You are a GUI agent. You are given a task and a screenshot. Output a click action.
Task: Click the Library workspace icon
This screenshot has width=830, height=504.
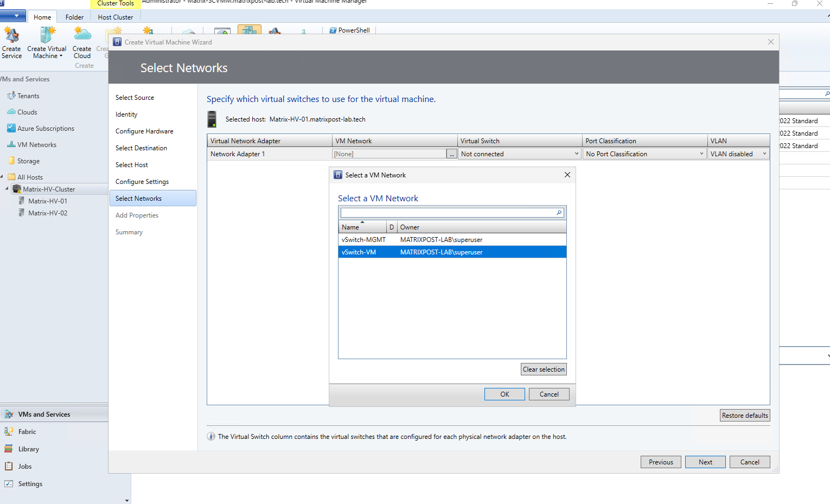(x=9, y=449)
